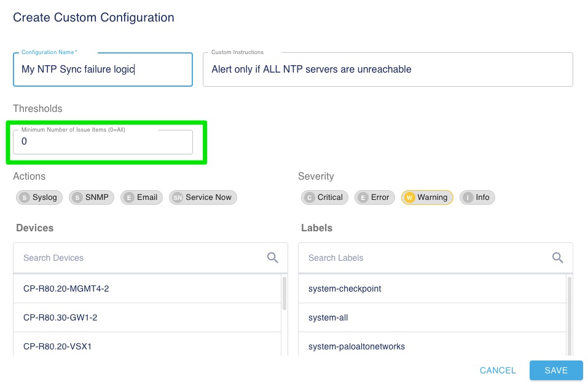The width and height of the screenshot is (588, 382).
Task: Toggle the Syslog action chip
Action: [39, 197]
